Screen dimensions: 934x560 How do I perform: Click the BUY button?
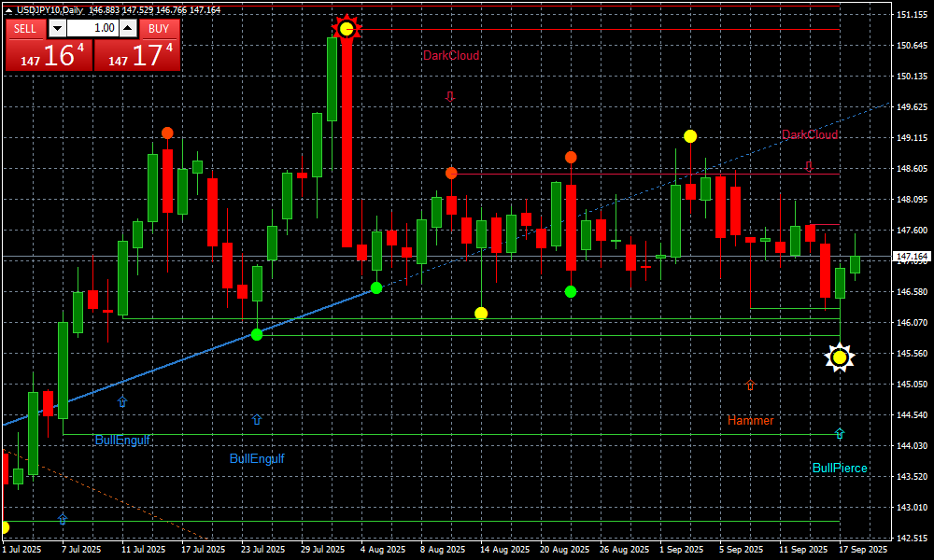(x=160, y=28)
